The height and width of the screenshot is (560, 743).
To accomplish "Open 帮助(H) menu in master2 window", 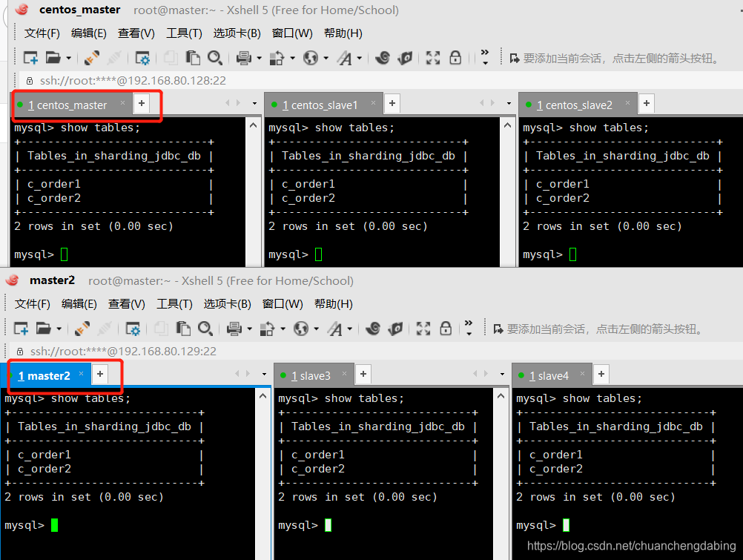I will (x=334, y=304).
